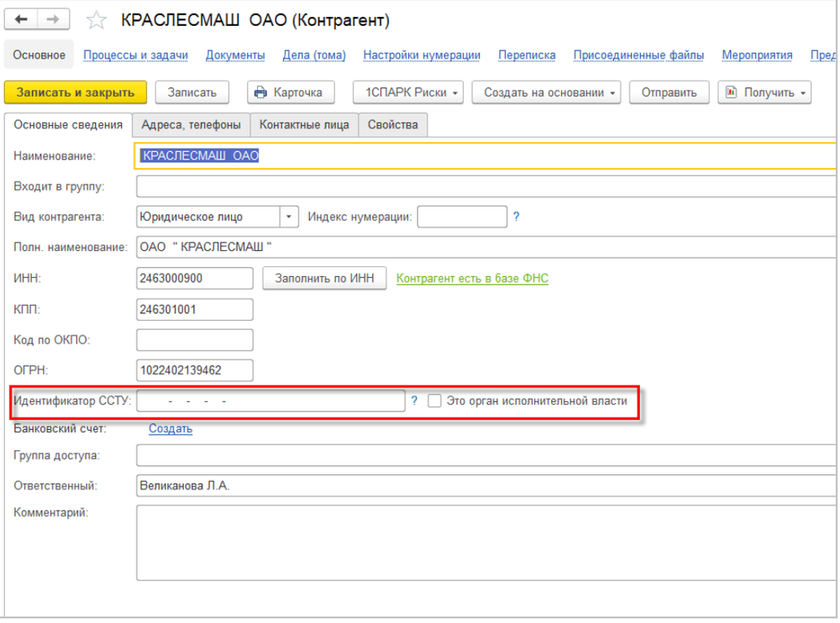
Task: Focus the Ответственный field
Action: coord(486,486)
